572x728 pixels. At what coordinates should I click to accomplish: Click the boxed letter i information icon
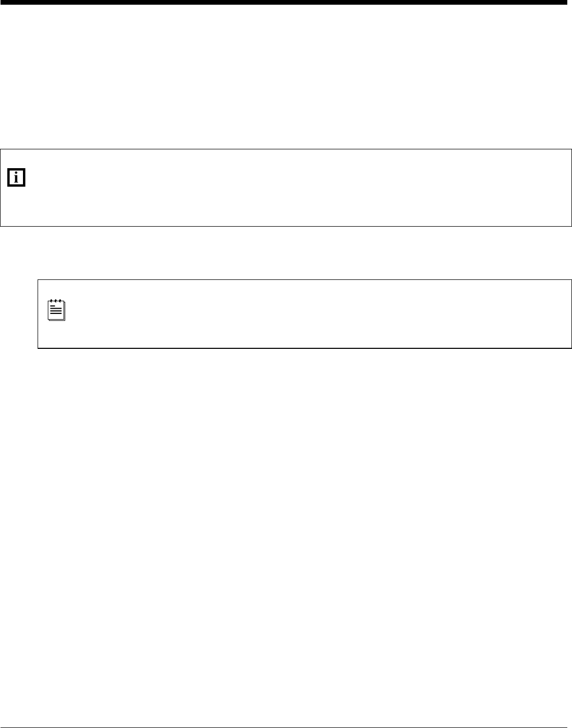(x=17, y=178)
